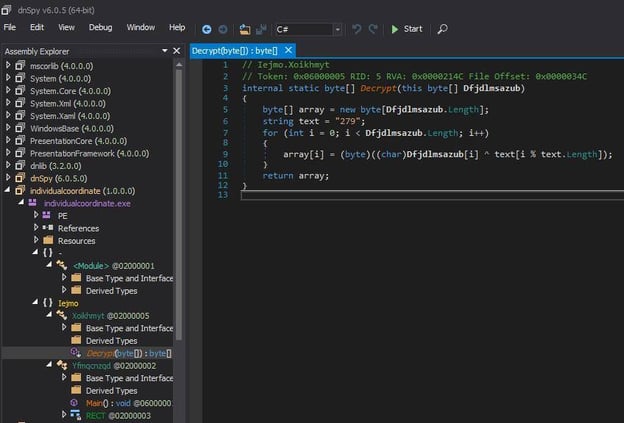Screen dimensions: 624x423
Task: Click the Open file folder icon
Action: [x=242, y=29]
